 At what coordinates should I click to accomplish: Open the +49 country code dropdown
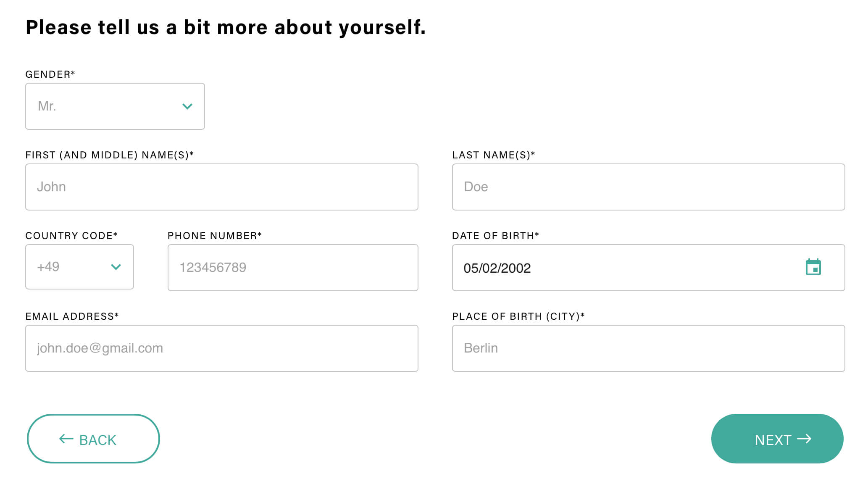(79, 267)
